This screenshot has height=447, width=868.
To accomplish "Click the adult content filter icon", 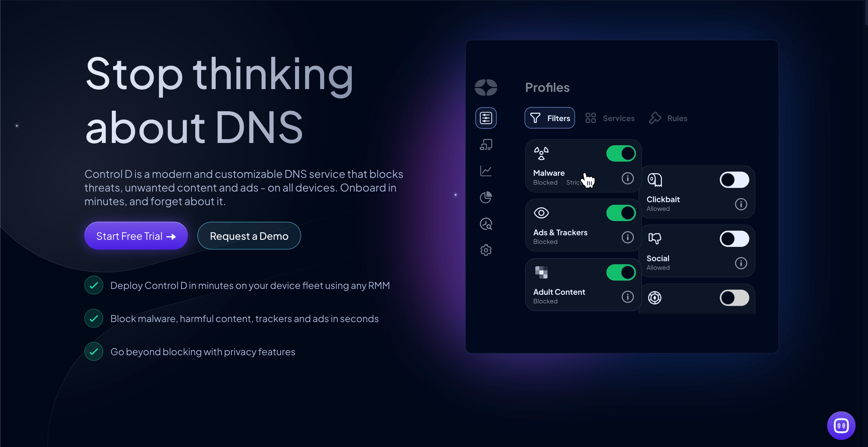I will click(x=542, y=272).
